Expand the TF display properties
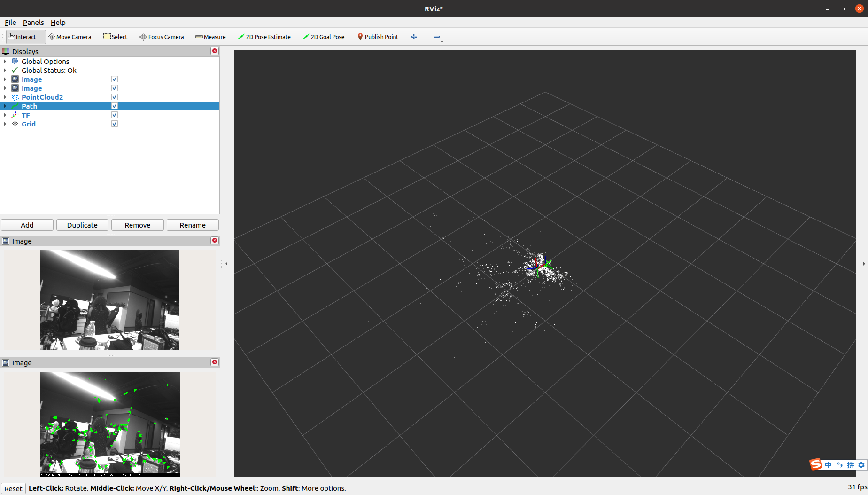This screenshot has width=868, height=495. pyautogui.click(x=5, y=115)
